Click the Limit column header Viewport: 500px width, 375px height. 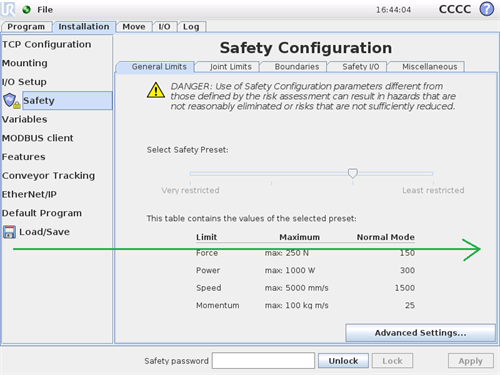click(206, 237)
